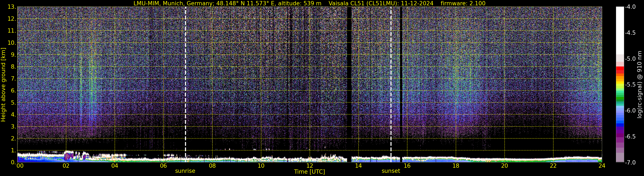The height and width of the screenshot is (176, 644).
Task: Click colorbar tick label "-4.5"
Action: tap(630, 33)
